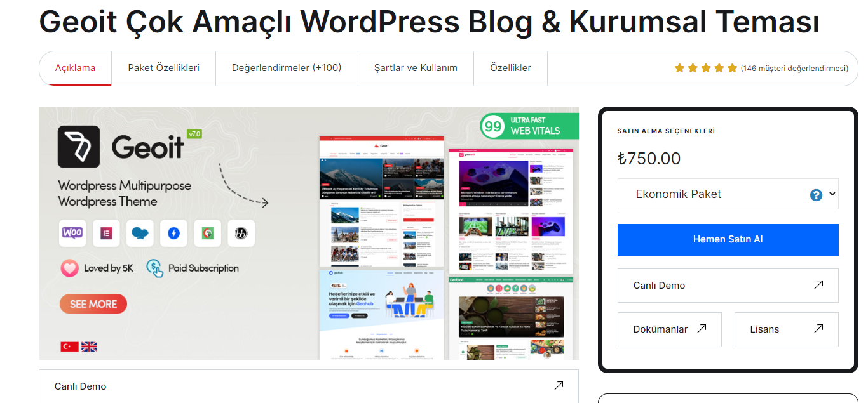This screenshot has width=868, height=403.
Task: Click the AMP lightning bolt icon
Action: point(173,233)
